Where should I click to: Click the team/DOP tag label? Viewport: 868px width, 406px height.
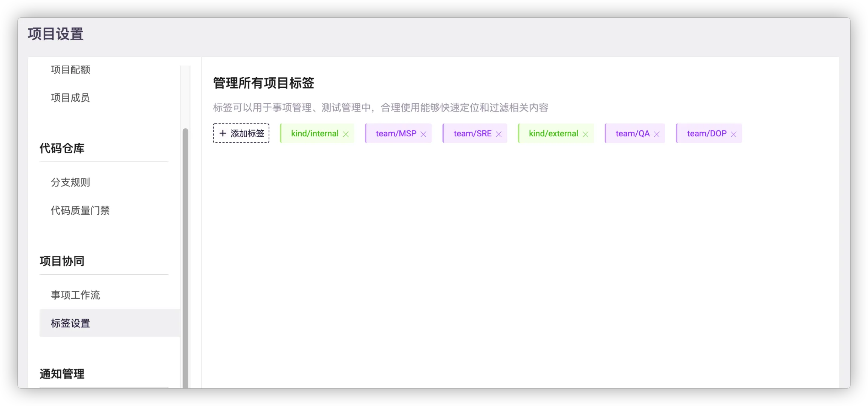click(706, 134)
